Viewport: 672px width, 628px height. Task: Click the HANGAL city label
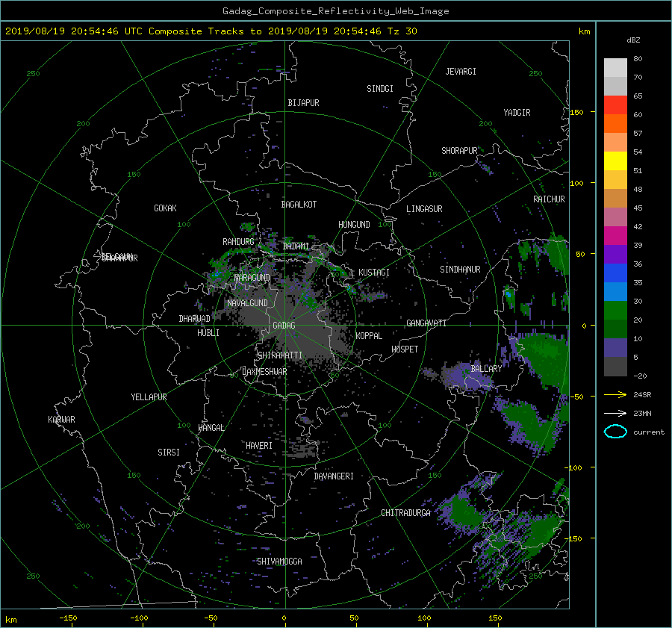tap(211, 428)
